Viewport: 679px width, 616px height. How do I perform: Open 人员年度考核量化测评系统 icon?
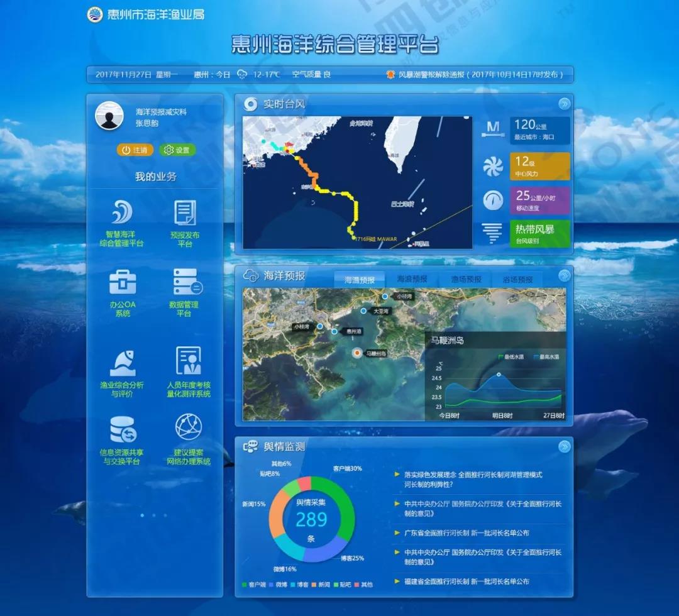(x=188, y=361)
